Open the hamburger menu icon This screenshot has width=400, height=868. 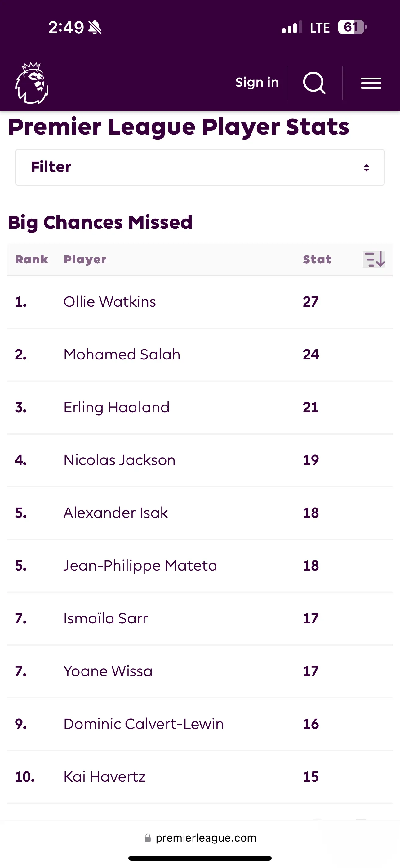pyautogui.click(x=371, y=83)
